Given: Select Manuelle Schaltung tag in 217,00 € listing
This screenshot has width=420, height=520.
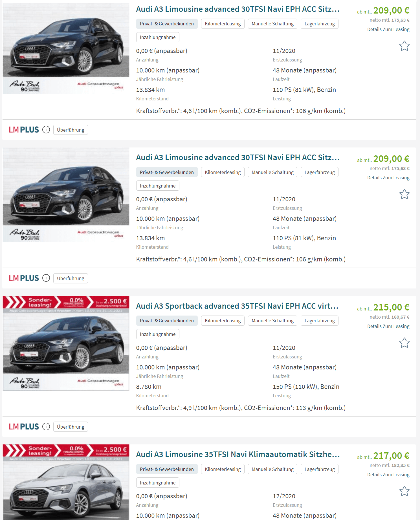Looking at the screenshot, I should tap(272, 469).
